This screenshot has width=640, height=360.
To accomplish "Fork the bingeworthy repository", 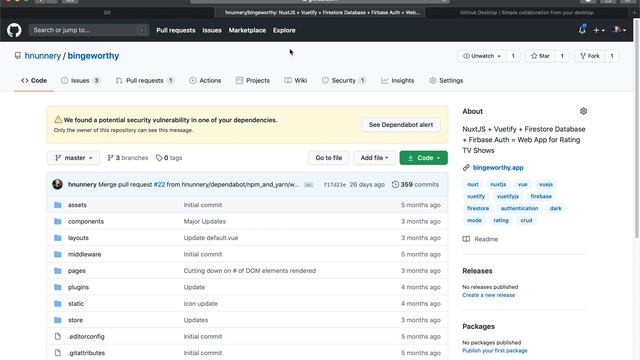I will click(589, 56).
